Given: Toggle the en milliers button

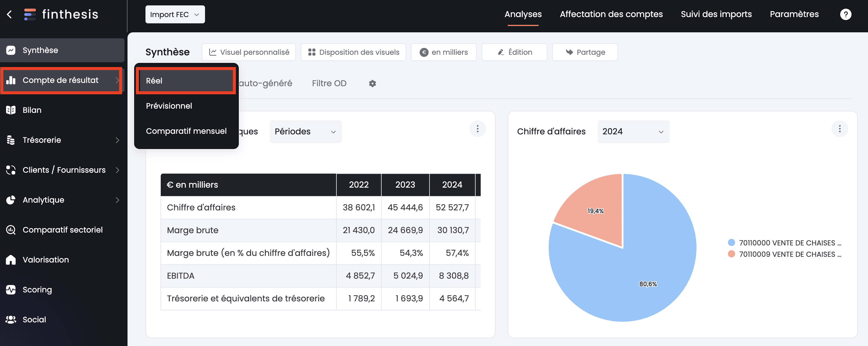Looking at the screenshot, I should [444, 52].
